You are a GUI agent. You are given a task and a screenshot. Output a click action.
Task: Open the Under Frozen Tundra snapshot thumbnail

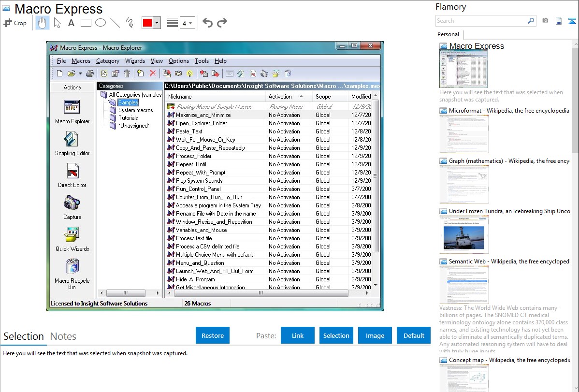(x=464, y=234)
